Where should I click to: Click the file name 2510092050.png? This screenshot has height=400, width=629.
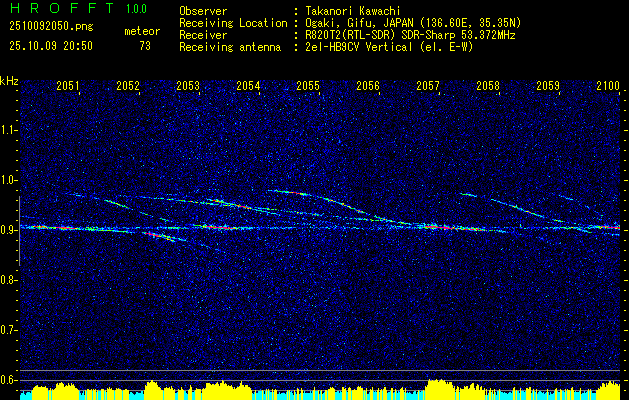(x=51, y=27)
